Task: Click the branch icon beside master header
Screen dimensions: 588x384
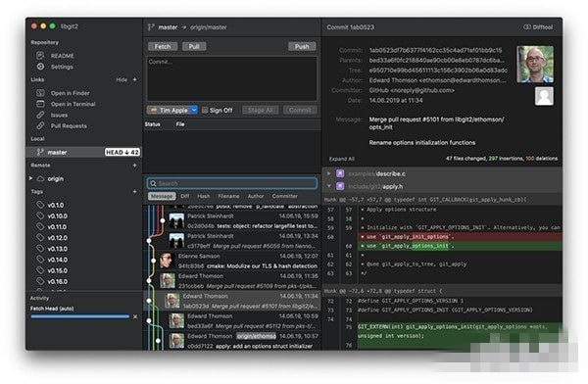Action: pos(151,27)
